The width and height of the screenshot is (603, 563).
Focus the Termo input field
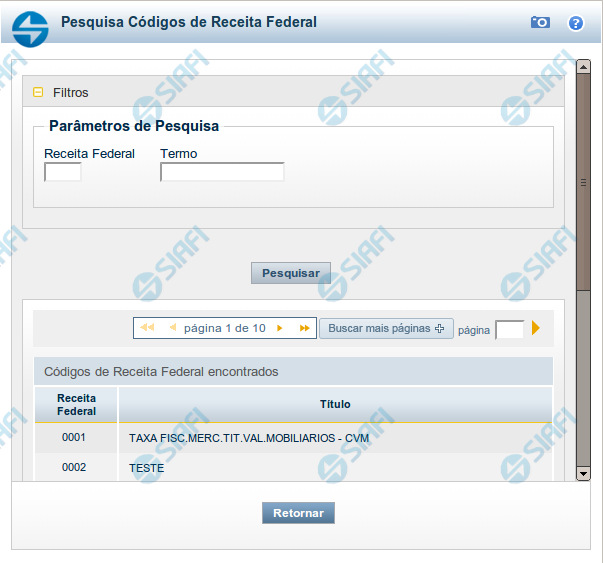click(222, 173)
